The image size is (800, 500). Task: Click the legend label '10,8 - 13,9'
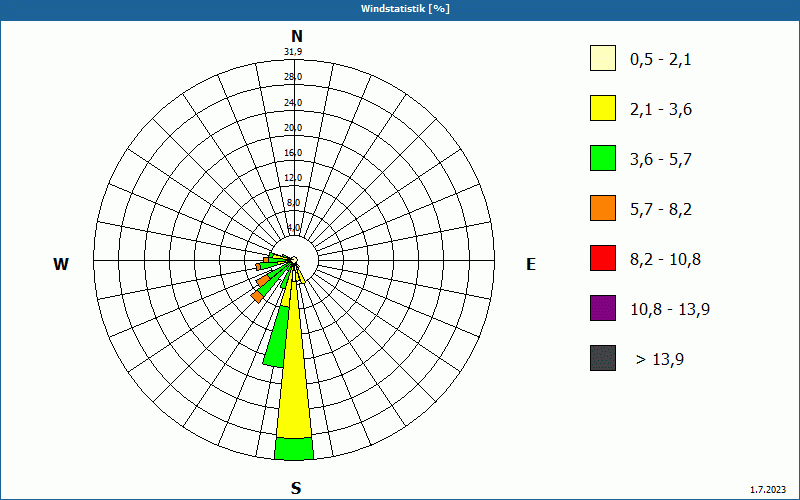tap(670, 310)
